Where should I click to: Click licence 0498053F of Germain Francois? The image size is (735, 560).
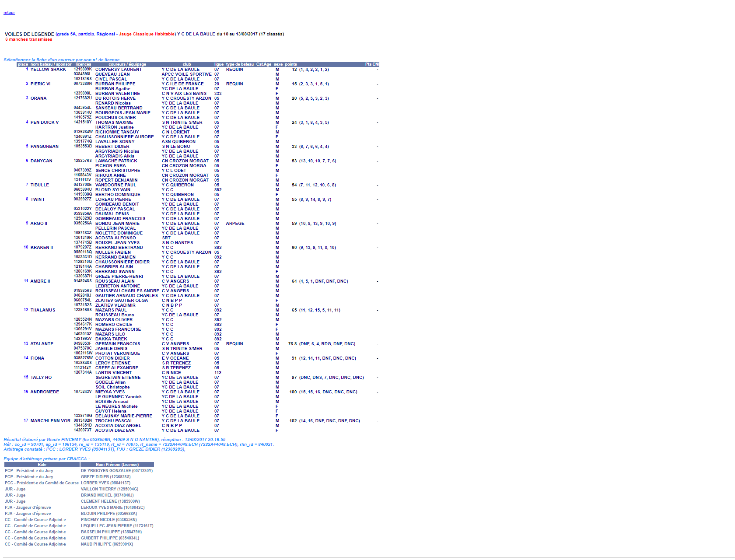tap(83, 344)
